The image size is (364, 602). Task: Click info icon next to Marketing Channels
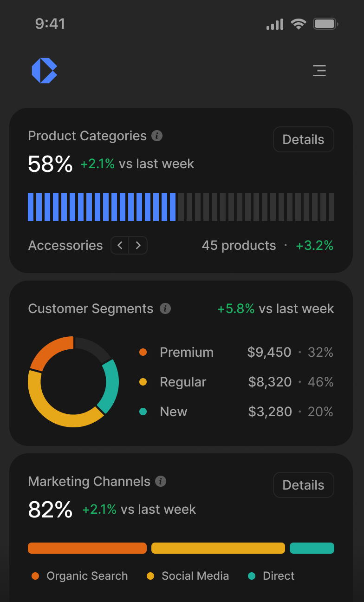point(161,482)
